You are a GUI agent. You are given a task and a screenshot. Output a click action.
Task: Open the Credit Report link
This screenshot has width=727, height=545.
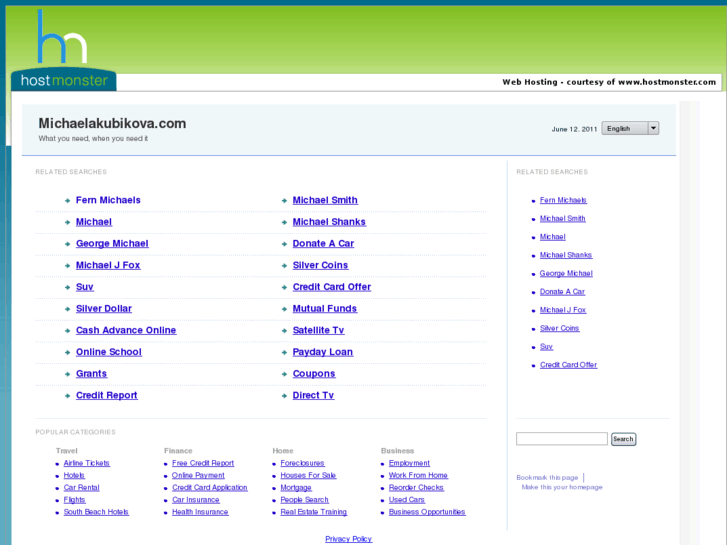click(107, 395)
